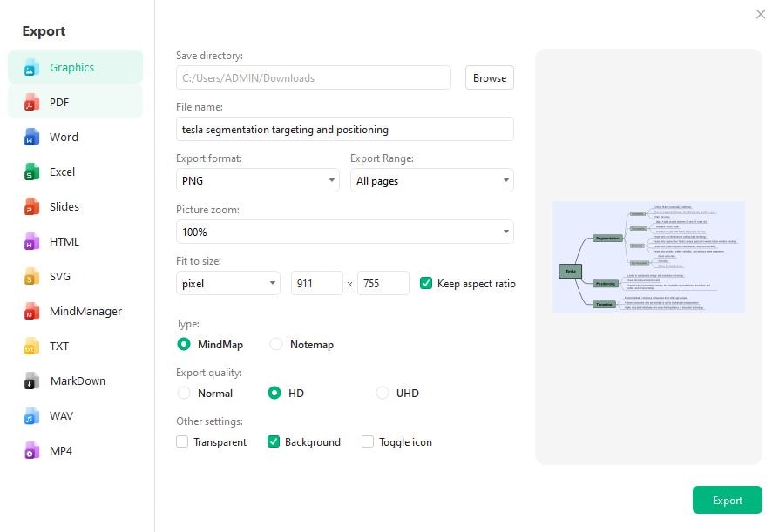Image resolution: width=779 pixels, height=532 pixels.
Task: Choose the MindManager label in sidebar
Action: click(85, 311)
